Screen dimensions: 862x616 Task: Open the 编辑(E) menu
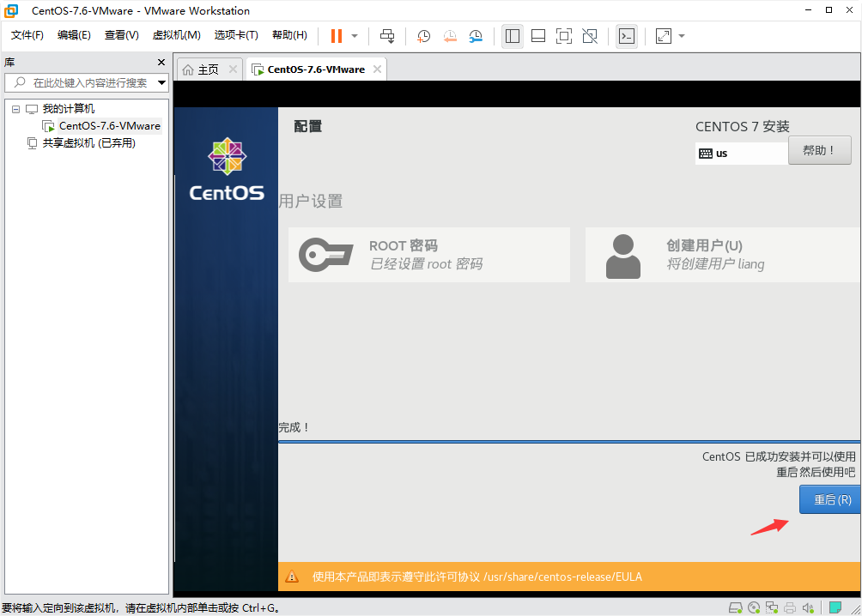tap(74, 35)
